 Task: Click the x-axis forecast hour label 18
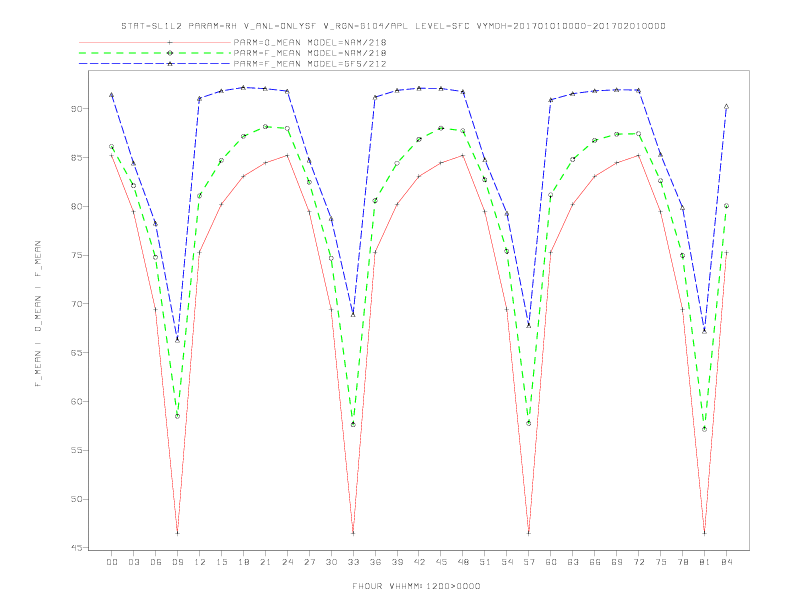[243, 562]
